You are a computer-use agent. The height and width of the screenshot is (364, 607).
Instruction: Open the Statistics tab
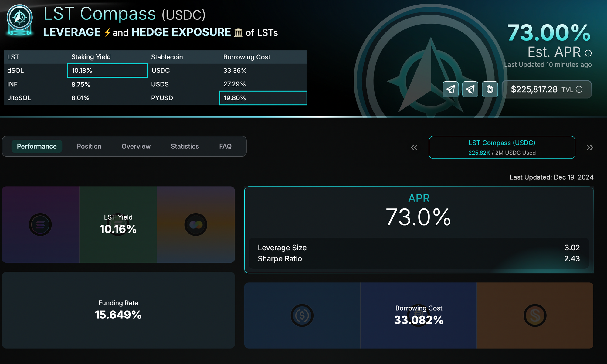point(185,146)
